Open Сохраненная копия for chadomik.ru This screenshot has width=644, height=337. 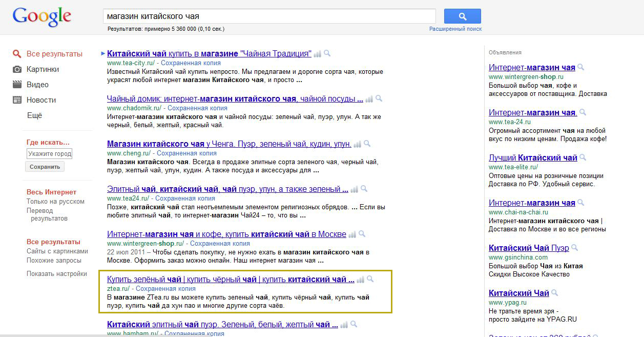[196, 108]
